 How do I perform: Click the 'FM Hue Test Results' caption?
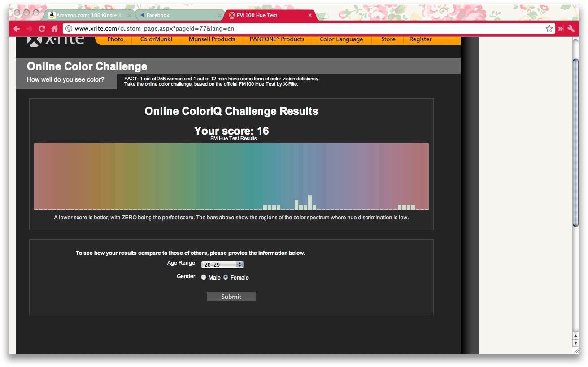coord(234,139)
